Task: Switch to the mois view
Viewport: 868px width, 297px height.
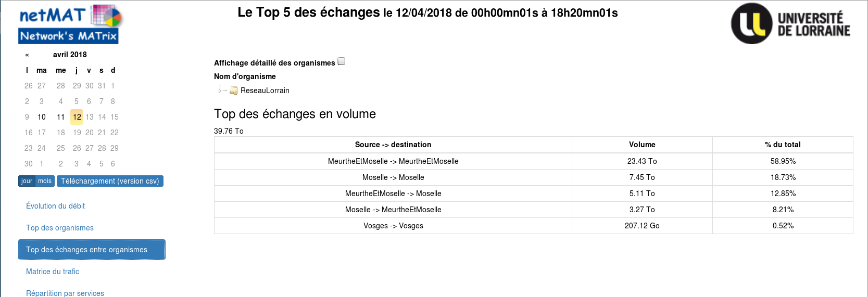Action: [x=45, y=181]
